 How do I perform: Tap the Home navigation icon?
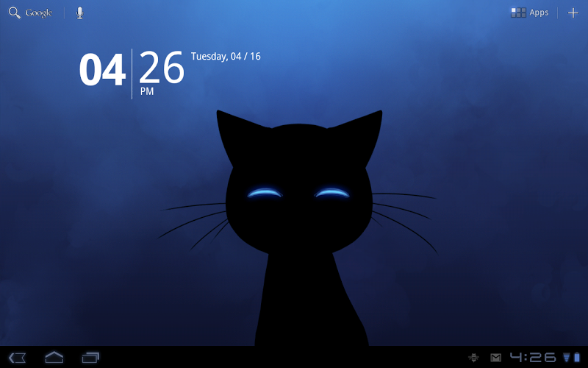[54, 357]
